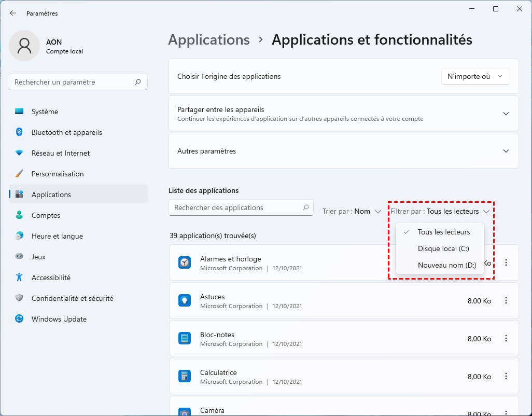Image resolution: width=532 pixels, height=416 pixels.
Task: Open three-dot menu for Astuces
Action: coord(506,300)
